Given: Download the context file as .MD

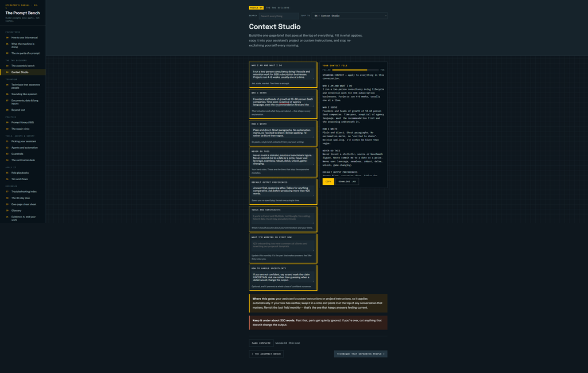Looking at the screenshot, I should click(347, 181).
